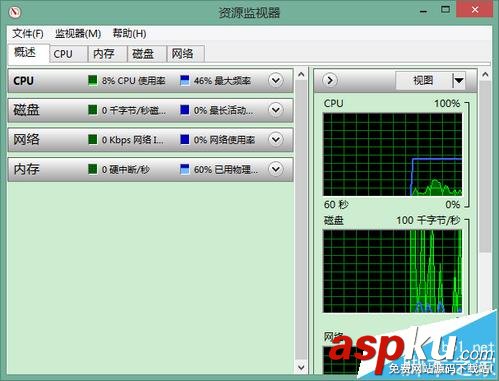Screen dimensions: 499x381
Task: Switch to the 磁盘 tab
Action: click(x=147, y=54)
